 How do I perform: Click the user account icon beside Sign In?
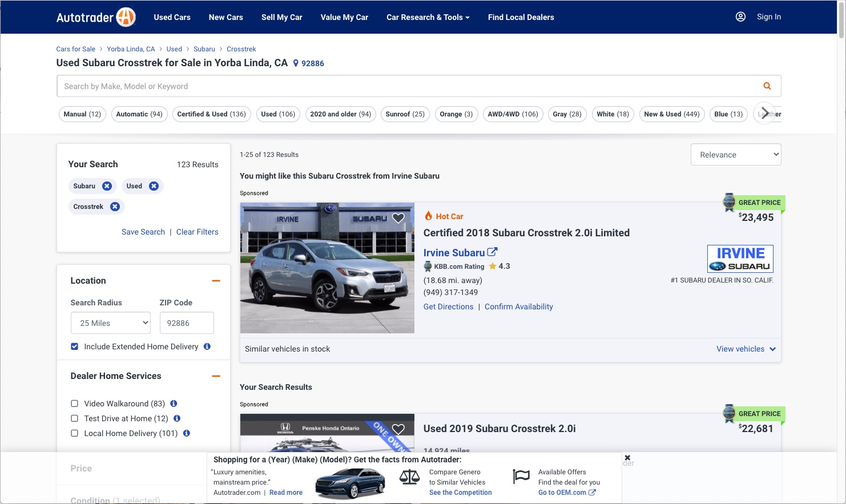tap(740, 17)
